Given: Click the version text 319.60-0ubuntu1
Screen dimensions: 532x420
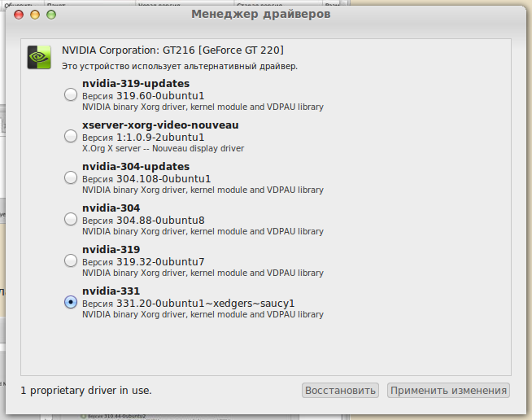Looking at the screenshot, I should [x=160, y=96].
